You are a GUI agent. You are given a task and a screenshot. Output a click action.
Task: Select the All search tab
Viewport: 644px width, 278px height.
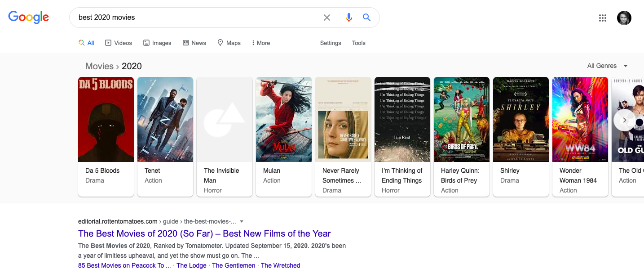86,43
